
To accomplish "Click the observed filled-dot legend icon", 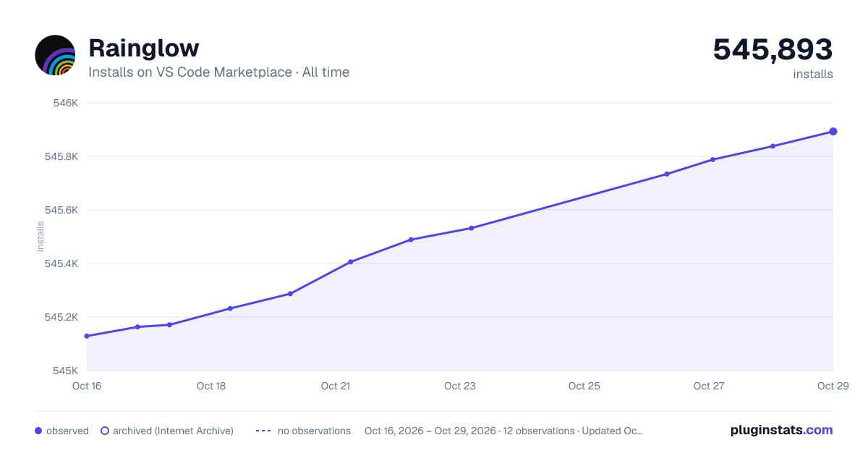I will pyautogui.click(x=38, y=431).
